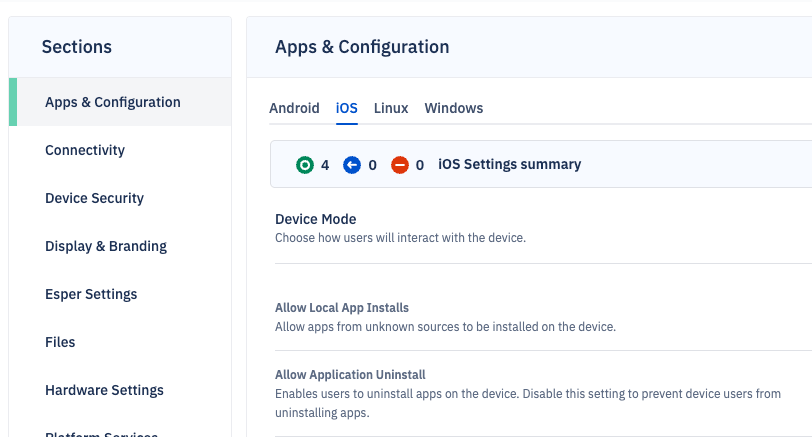The width and height of the screenshot is (812, 437).
Task: Go to the Connectivity section
Action: (x=85, y=150)
